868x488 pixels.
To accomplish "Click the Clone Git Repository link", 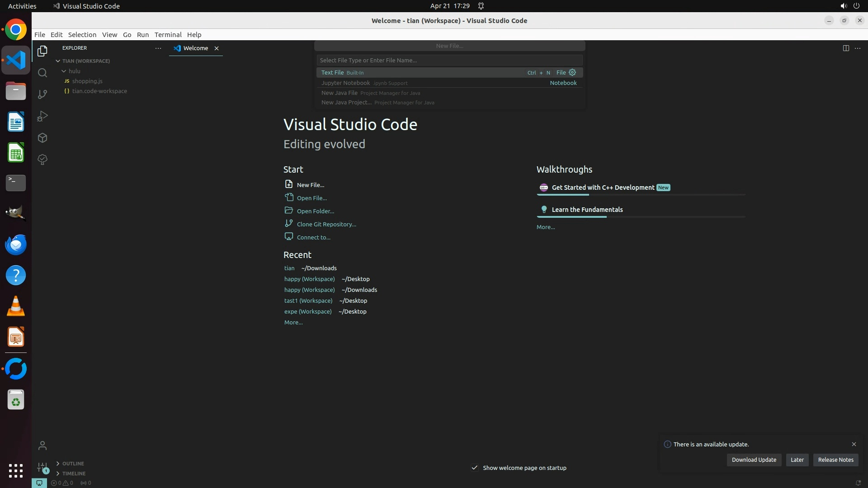I will pyautogui.click(x=326, y=224).
